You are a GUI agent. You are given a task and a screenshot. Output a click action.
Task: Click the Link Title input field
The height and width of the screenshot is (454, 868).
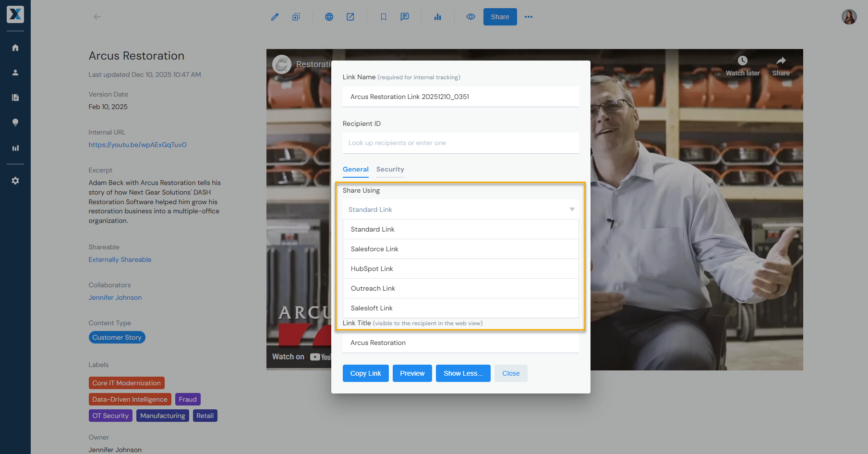pos(461,343)
